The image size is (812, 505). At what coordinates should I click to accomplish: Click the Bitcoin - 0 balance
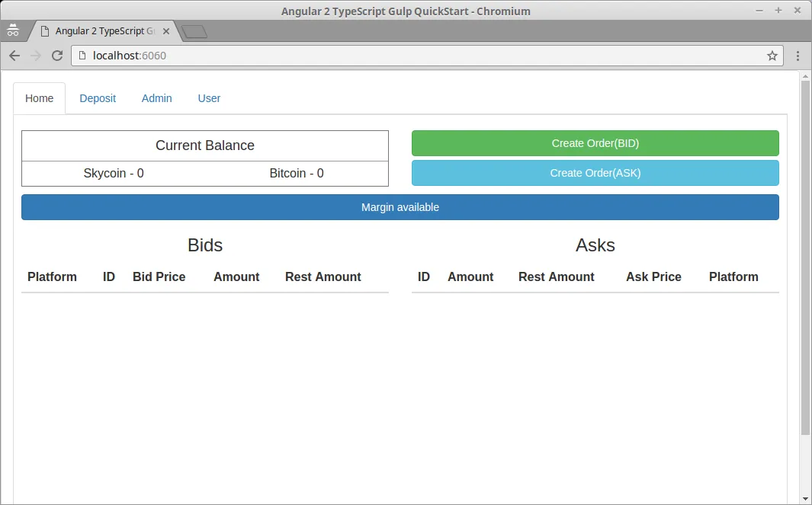click(x=297, y=174)
